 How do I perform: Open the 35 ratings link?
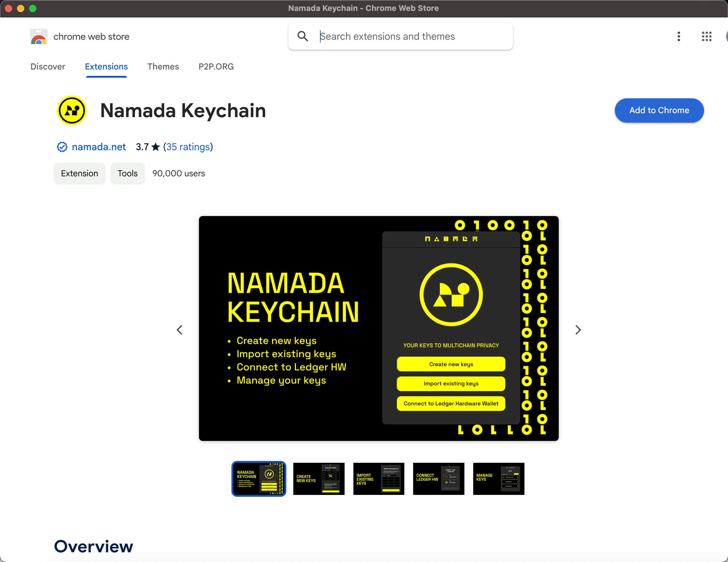click(x=188, y=147)
